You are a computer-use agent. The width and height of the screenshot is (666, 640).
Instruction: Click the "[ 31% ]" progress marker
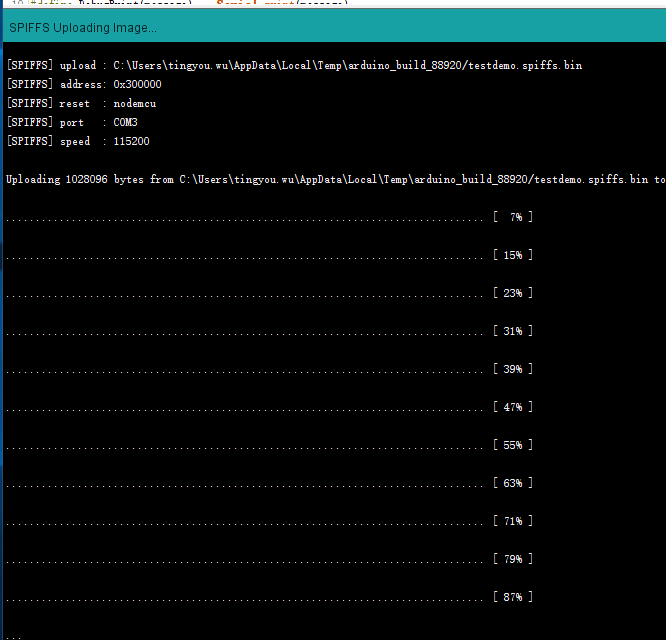coord(513,331)
